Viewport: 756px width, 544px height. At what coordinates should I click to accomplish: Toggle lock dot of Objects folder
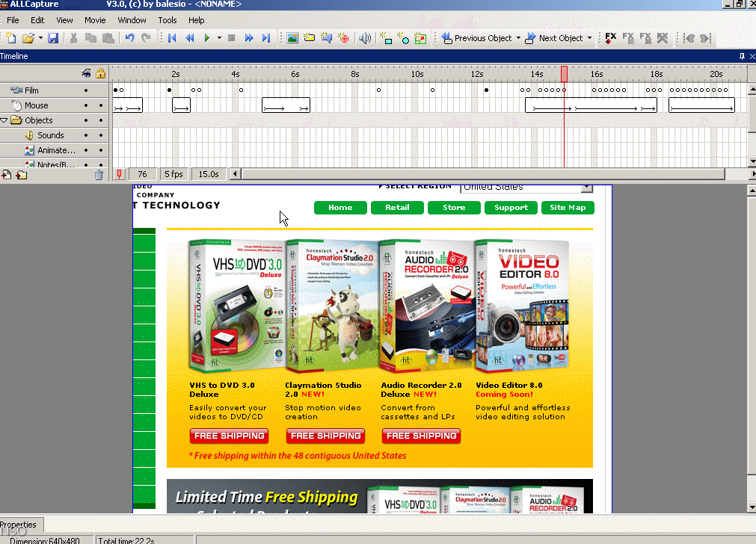point(101,120)
